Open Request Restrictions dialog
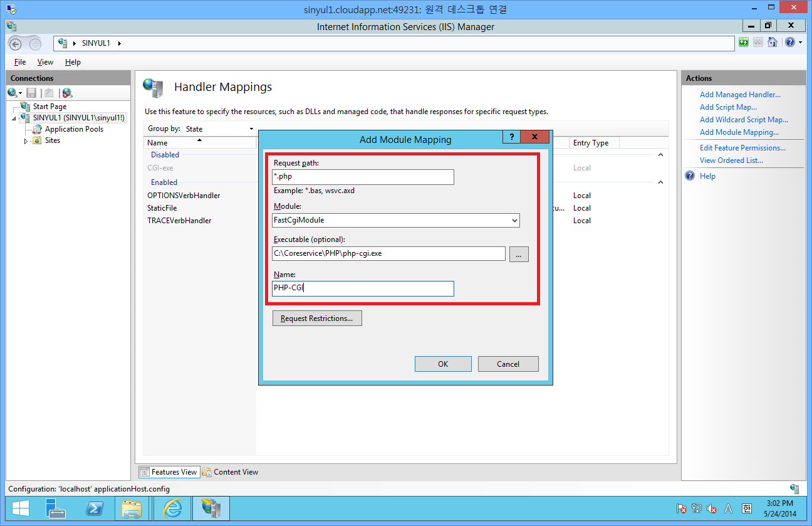Image resolution: width=812 pixels, height=526 pixels. click(x=317, y=318)
